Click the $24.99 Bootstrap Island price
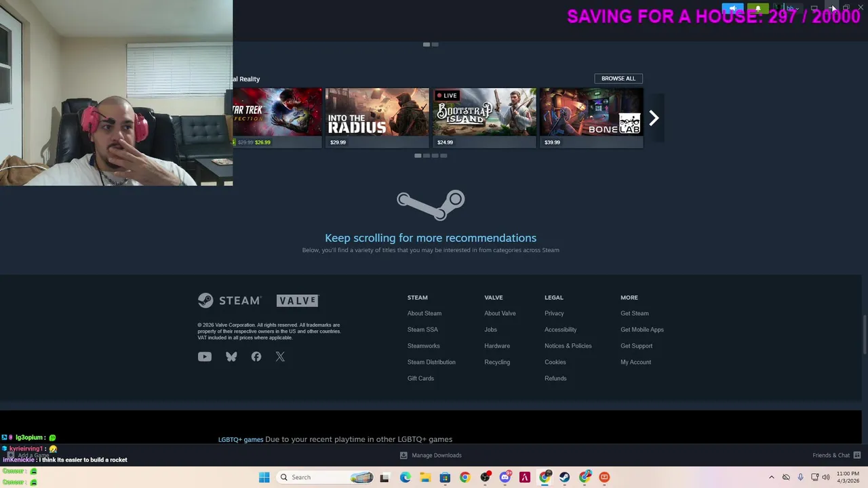Image resolution: width=868 pixels, height=488 pixels. coord(445,142)
